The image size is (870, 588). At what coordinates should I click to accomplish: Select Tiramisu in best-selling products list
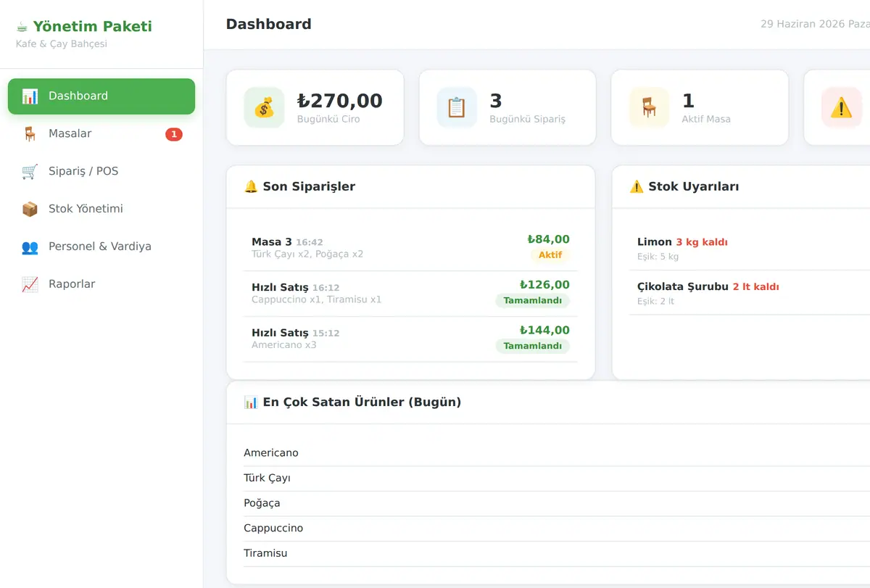tap(266, 553)
